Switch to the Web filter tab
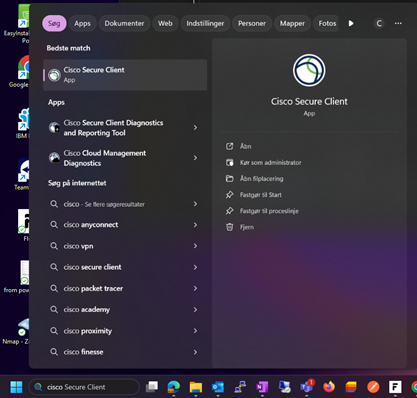 (165, 23)
